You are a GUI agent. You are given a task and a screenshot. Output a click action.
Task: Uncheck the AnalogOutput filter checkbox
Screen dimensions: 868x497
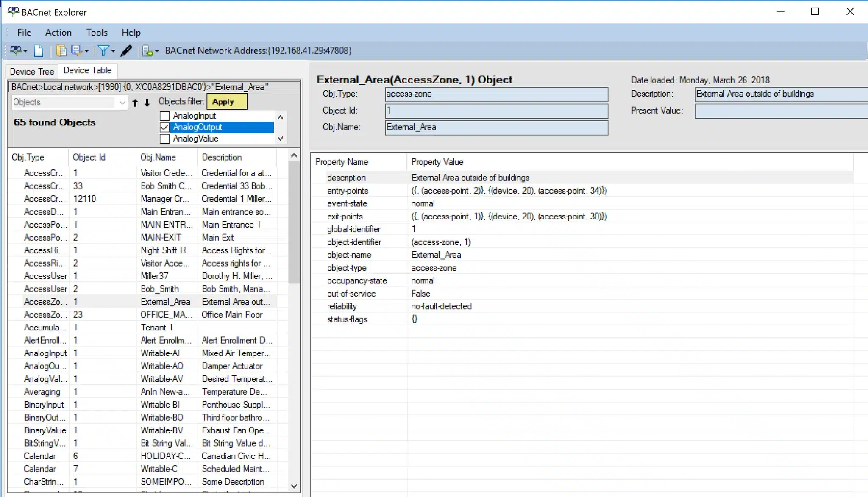164,127
